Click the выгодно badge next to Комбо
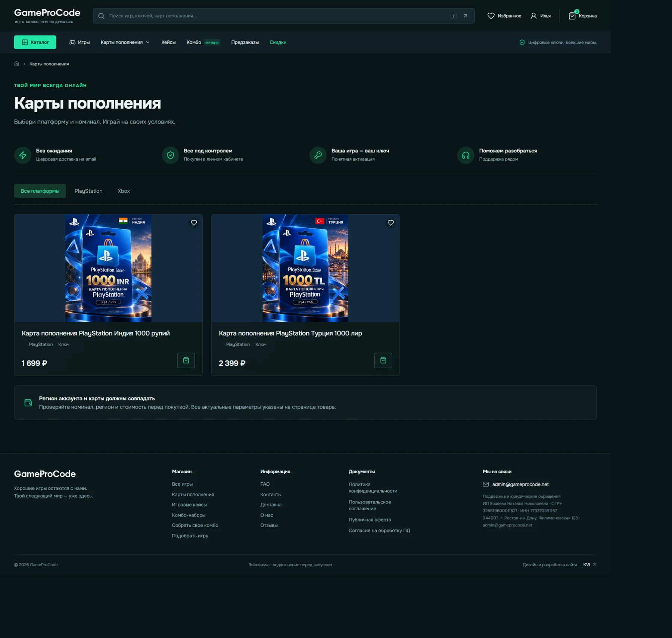Screen dimensions: 672x638 [x=212, y=43]
